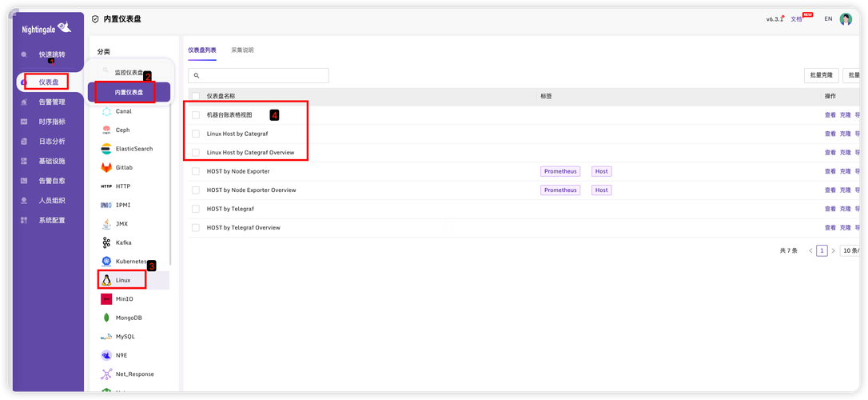Image resolution: width=868 pixels, height=400 pixels.
Task: Open the 基础设施 infrastructure menu
Action: [x=51, y=162]
